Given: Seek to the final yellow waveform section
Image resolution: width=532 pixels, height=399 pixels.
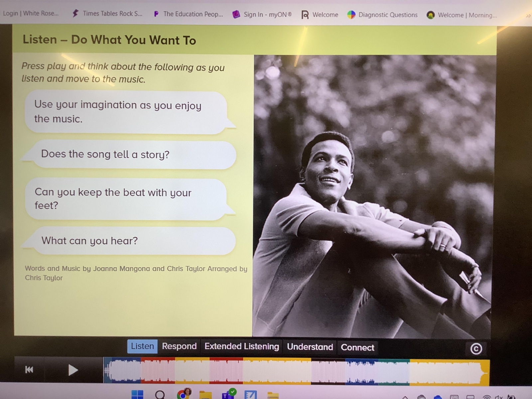Looking at the screenshot, I should coord(450,372).
